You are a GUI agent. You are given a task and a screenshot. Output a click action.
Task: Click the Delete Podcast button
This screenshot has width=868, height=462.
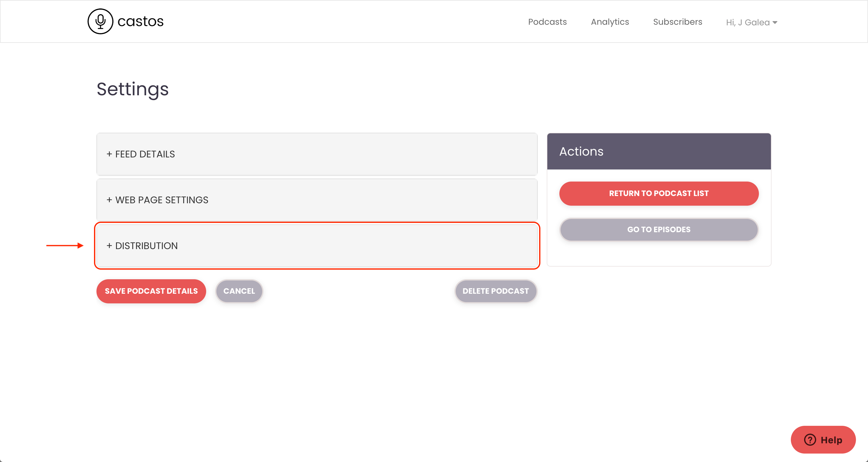pos(496,291)
